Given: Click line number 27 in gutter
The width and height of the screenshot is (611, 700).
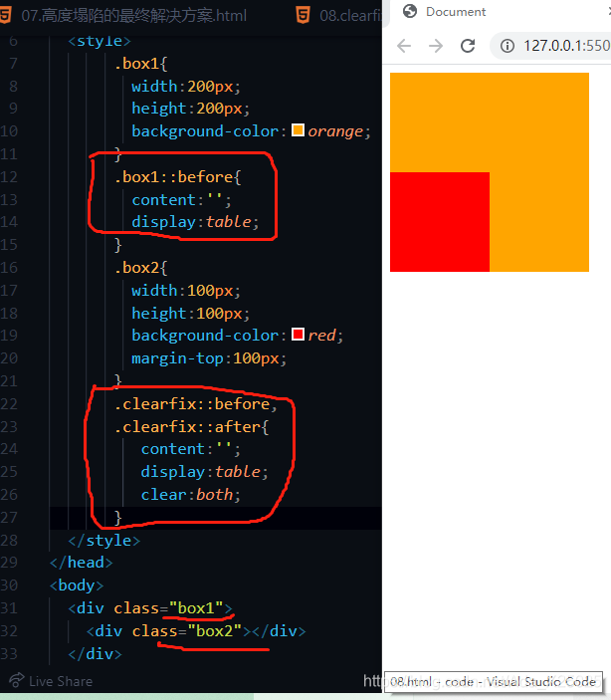Looking at the screenshot, I should tap(9, 518).
